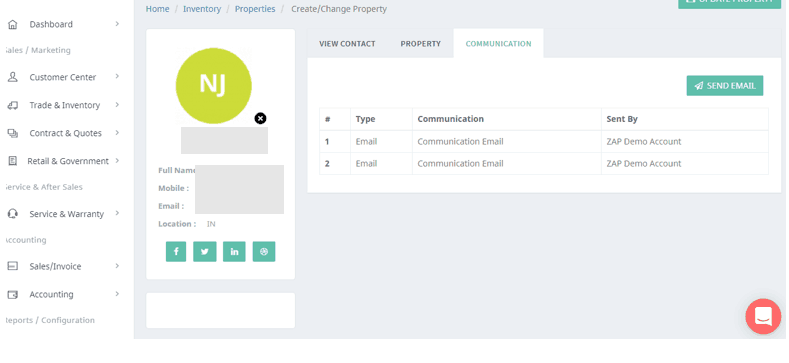The width and height of the screenshot is (789, 363).
Task: Go to Home breadcrumb link
Action: click(157, 9)
